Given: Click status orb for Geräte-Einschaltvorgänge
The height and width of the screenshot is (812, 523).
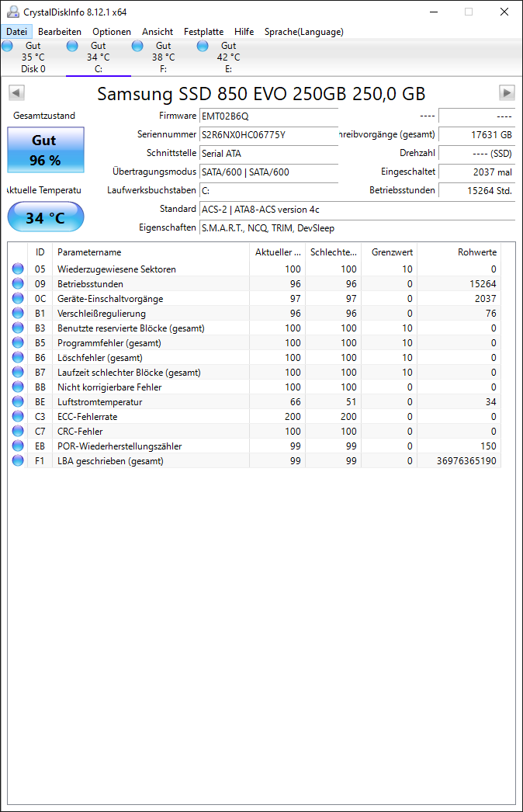Looking at the screenshot, I should pos(18,298).
